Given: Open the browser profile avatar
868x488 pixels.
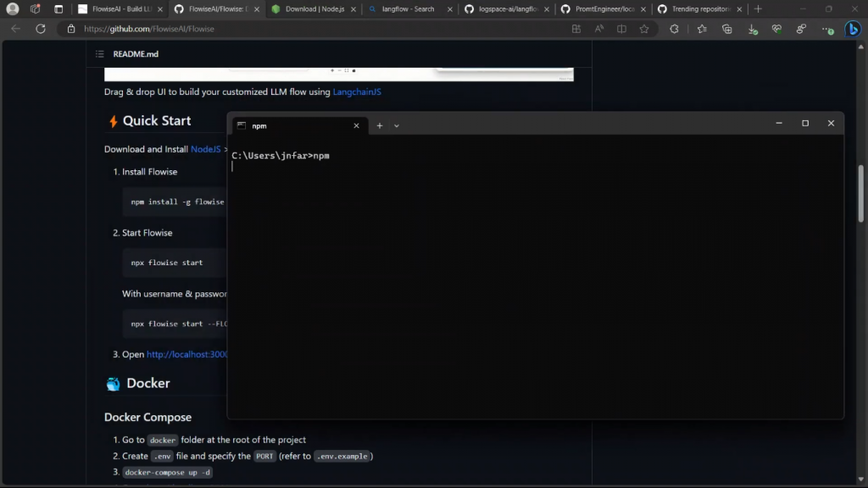Looking at the screenshot, I should coord(12,8).
